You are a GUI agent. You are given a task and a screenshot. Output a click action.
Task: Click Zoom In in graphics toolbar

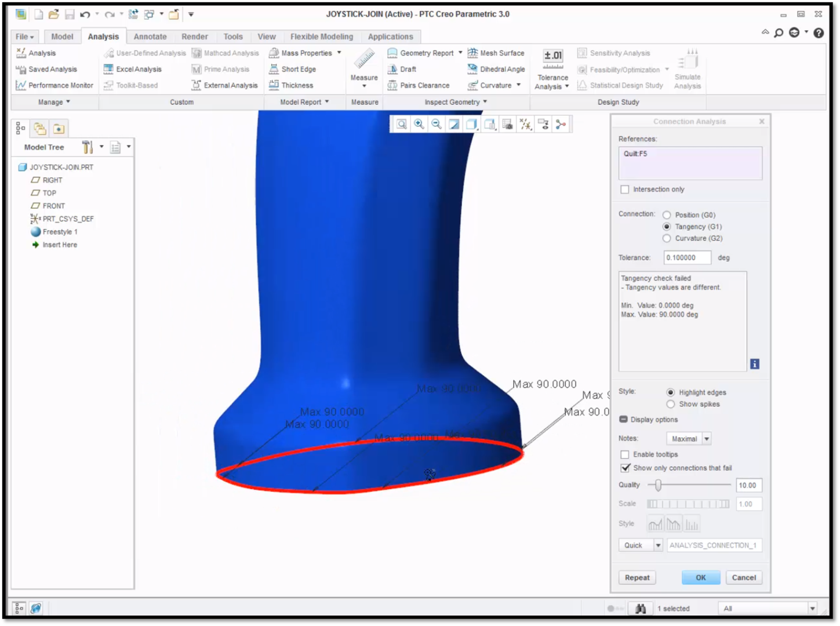click(x=419, y=124)
